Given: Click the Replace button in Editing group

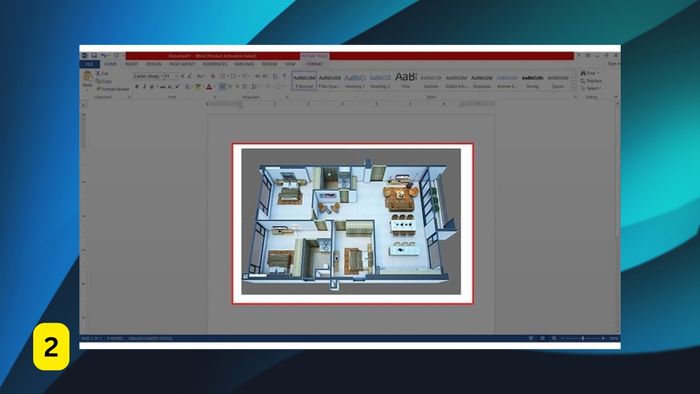Looking at the screenshot, I should (591, 81).
